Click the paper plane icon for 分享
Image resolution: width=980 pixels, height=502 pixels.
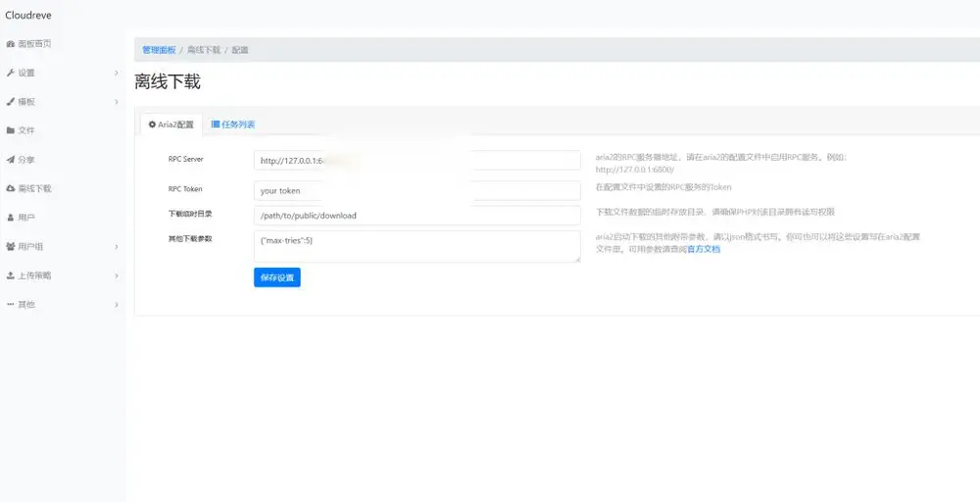click(10, 160)
